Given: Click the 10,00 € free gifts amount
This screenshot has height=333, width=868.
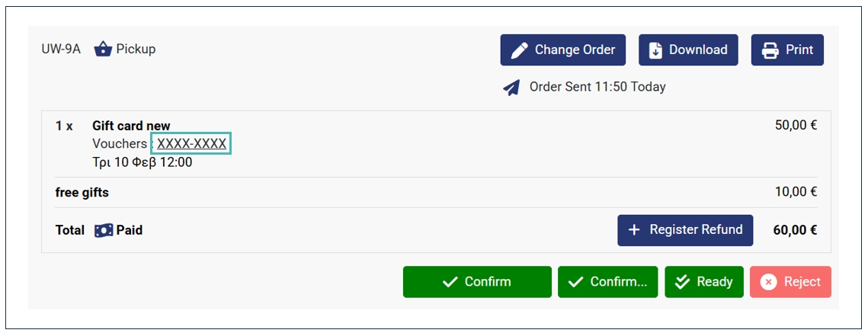Looking at the screenshot, I should [796, 192].
